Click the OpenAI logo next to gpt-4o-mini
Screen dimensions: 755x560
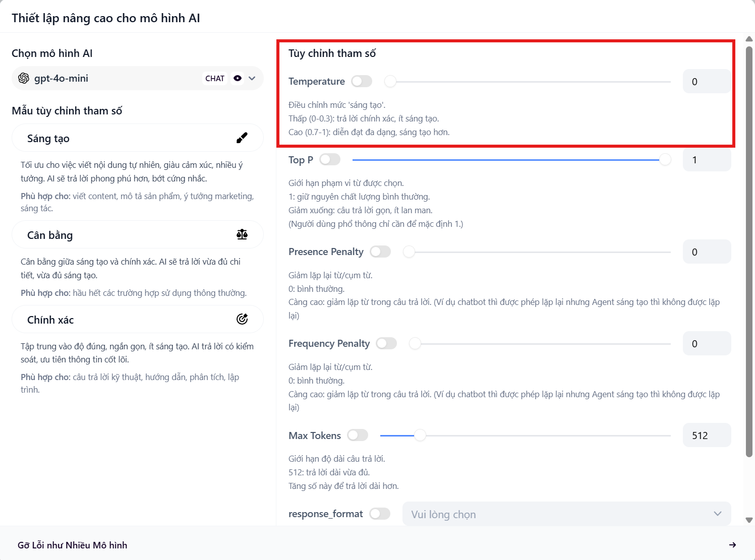[x=24, y=78]
